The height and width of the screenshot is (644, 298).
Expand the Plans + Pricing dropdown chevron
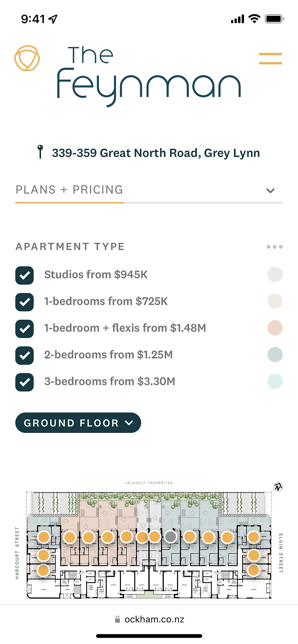(x=270, y=191)
